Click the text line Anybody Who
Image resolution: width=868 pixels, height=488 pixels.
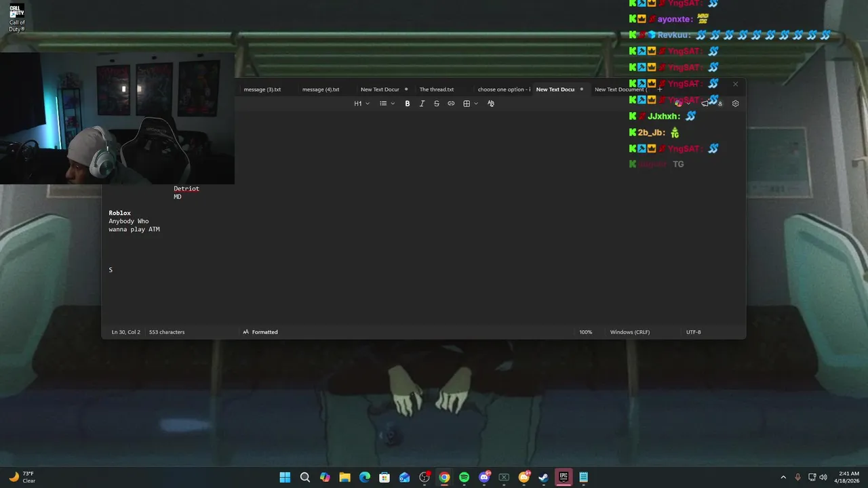coord(129,221)
